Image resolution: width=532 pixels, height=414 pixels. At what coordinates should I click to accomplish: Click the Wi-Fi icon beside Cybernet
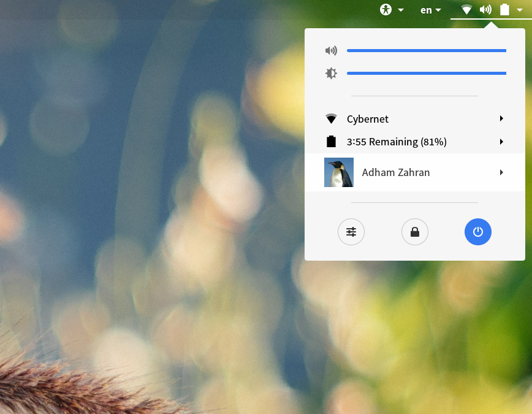click(x=331, y=119)
